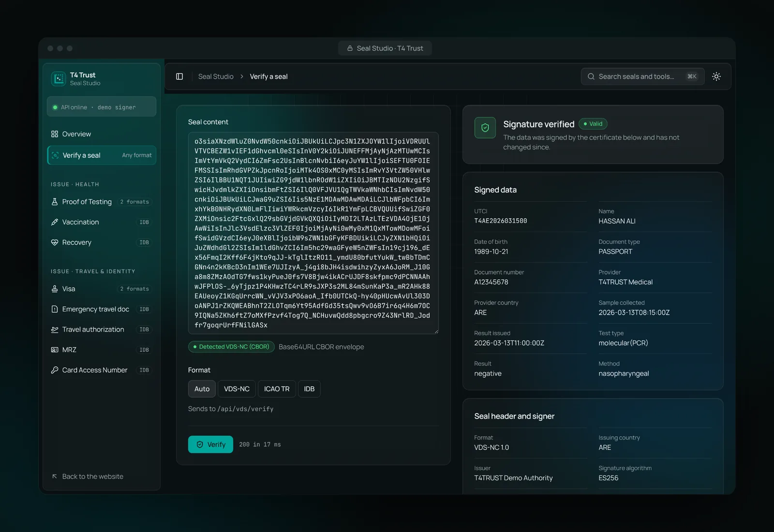The image size is (774, 532).
Task: Click the MRZ card icon
Action: 55,350
